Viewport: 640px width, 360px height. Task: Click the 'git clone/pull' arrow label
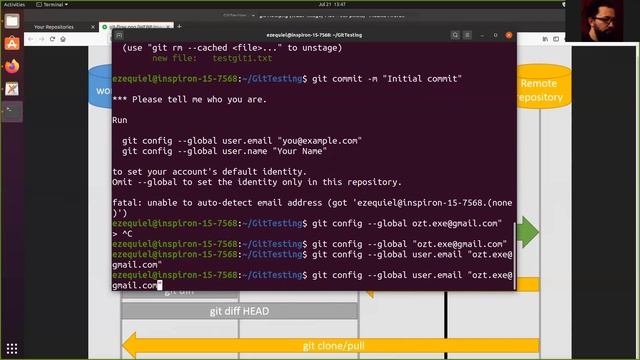click(x=333, y=346)
